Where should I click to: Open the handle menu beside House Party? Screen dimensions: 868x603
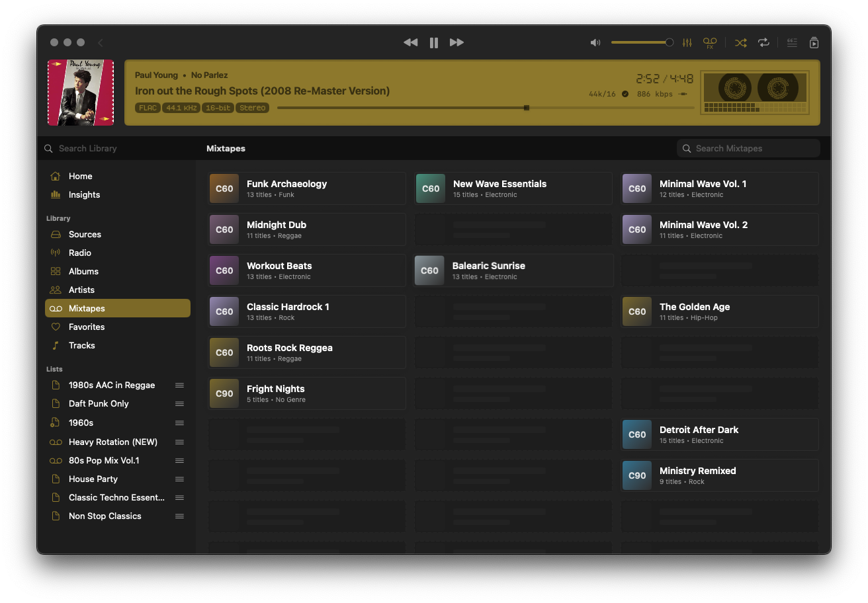coord(179,479)
